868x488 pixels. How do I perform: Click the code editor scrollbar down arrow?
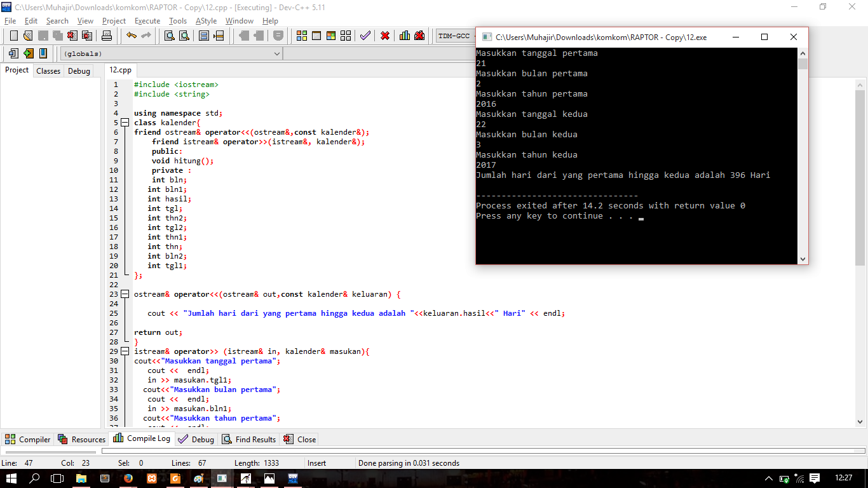860,421
